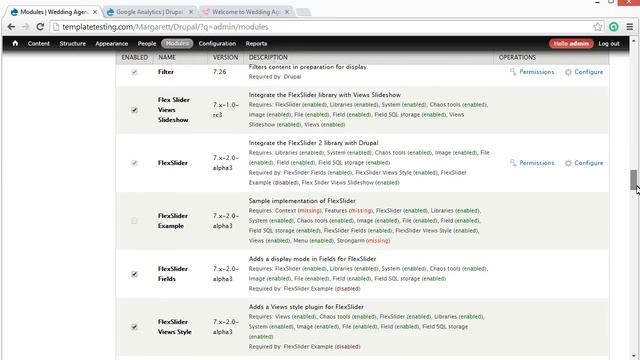Click FlexSlider row permissions key icon
Screen dimensions: 640x360
point(513,163)
